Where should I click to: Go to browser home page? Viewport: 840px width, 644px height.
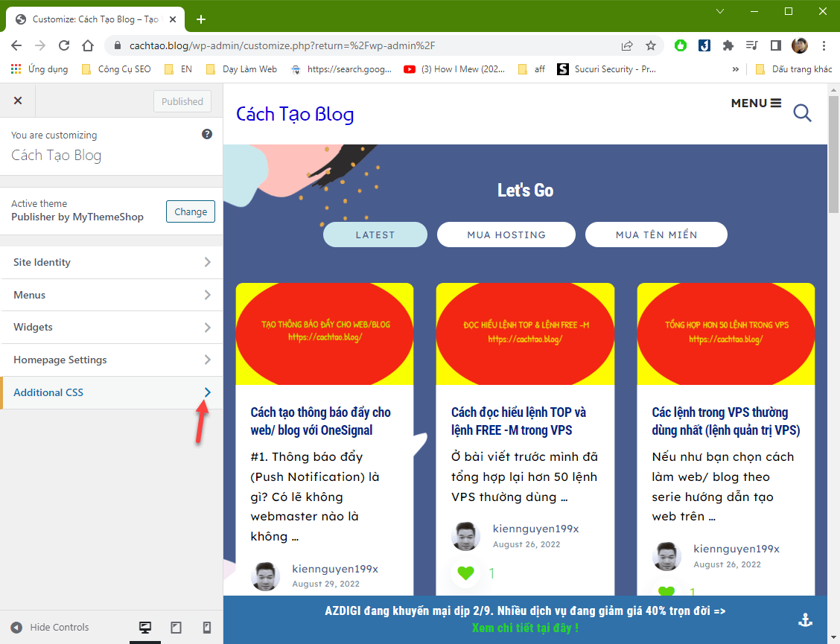(88, 45)
